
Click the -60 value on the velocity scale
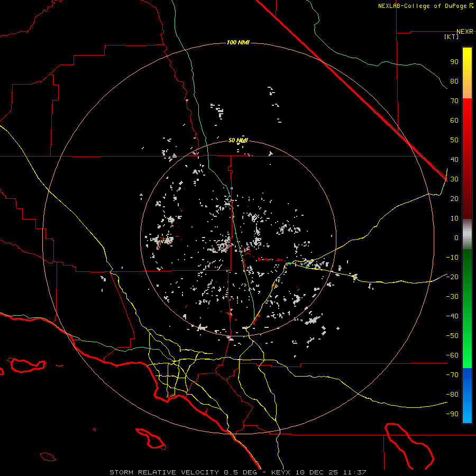(452, 355)
